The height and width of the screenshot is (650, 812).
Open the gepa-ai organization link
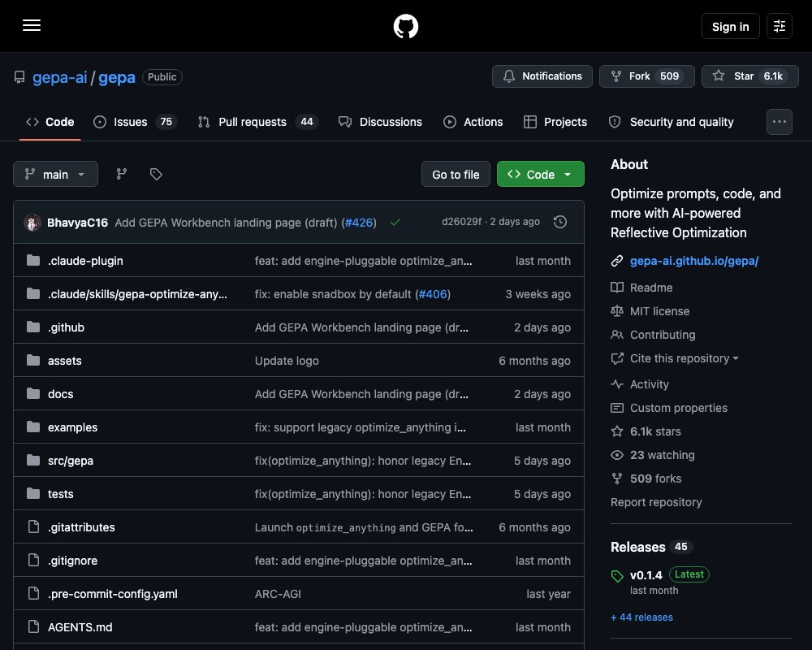(x=59, y=77)
